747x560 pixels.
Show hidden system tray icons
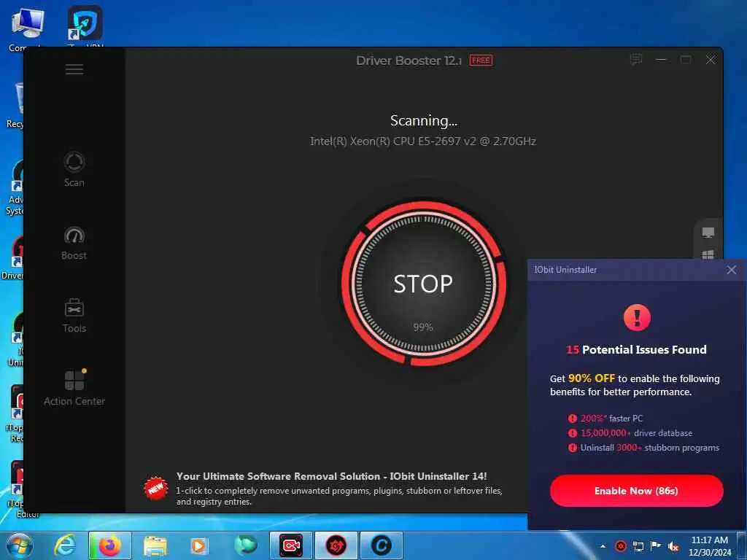pos(603,546)
